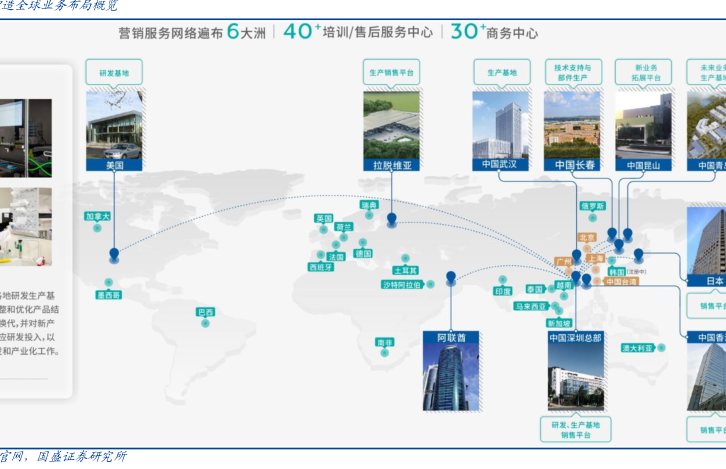This screenshot has height=469, width=726.
Task: Click the blue map pin for 拉脱维亚
Action: click(x=391, y=216)
